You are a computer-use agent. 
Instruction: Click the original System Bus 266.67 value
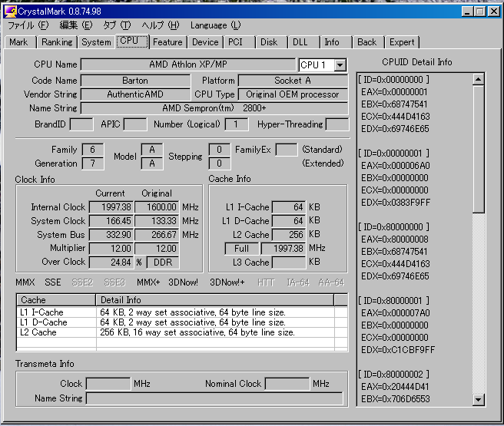pyautogui.click(x=157, y=235)
